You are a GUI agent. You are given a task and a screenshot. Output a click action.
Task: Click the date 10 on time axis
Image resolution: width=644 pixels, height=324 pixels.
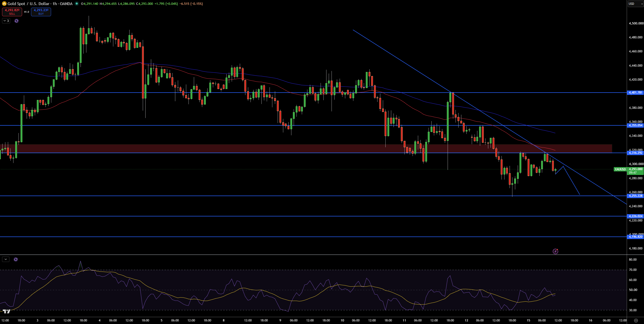pos(342,320)
